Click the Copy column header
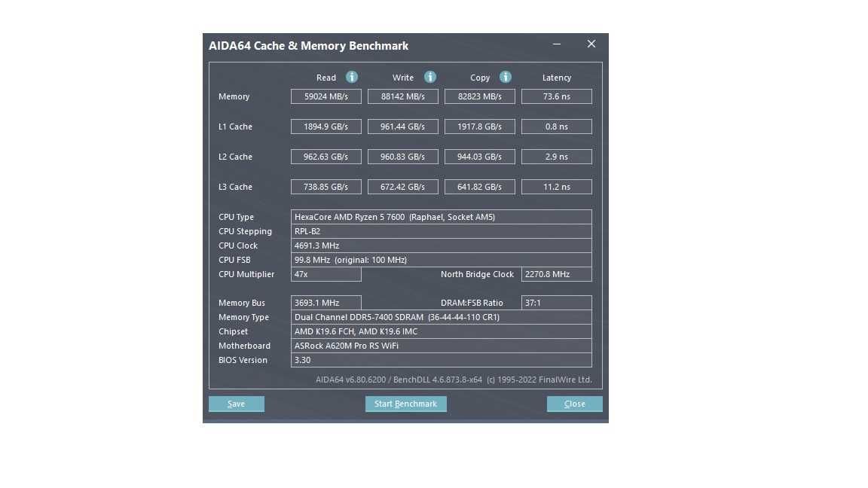 pyautogui.click(x=480, y=78)
